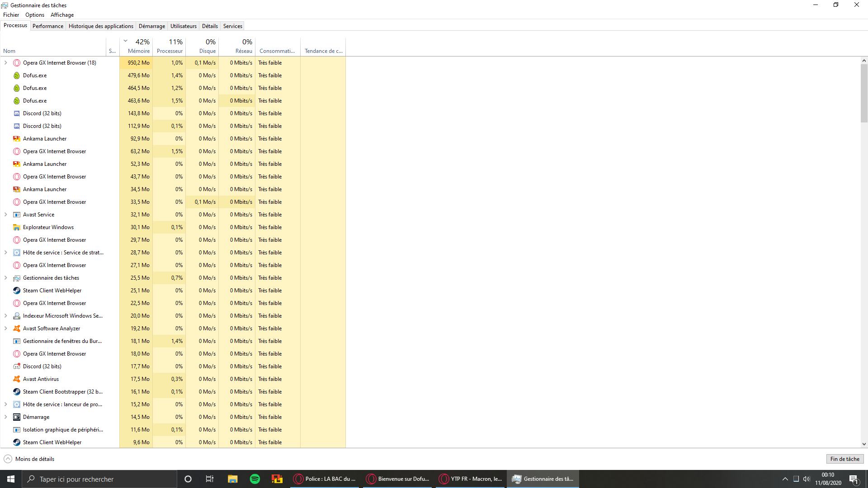
Task: Click the Avast Software Analyzer icon
Action: point(17,328)
